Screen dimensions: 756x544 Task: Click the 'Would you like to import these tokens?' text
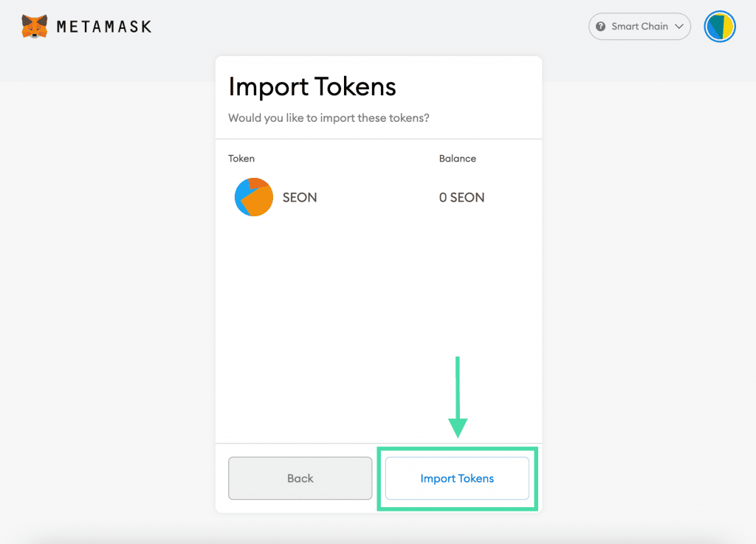329,118
